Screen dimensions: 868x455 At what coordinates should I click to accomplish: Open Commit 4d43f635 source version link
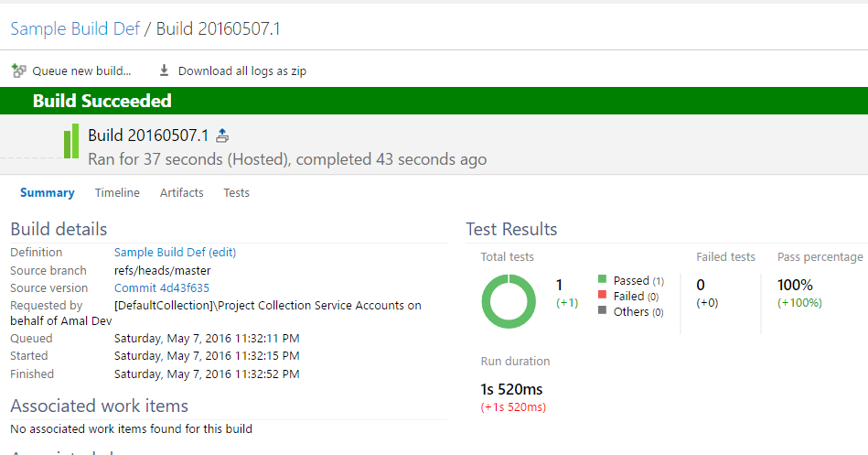tap(161, 288)
